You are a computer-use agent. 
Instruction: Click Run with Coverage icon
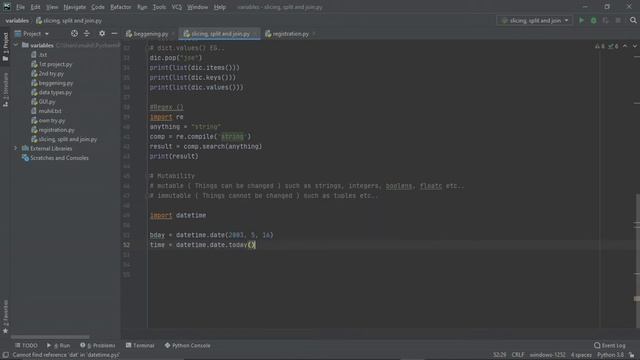pos(605,20)
